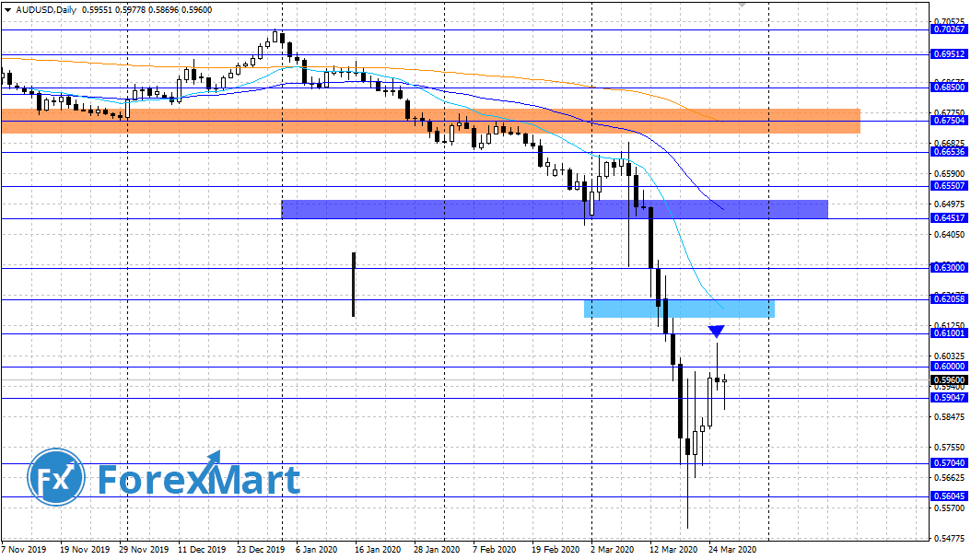
Task: Click the 0.66536 price level label
Action: 949,152
